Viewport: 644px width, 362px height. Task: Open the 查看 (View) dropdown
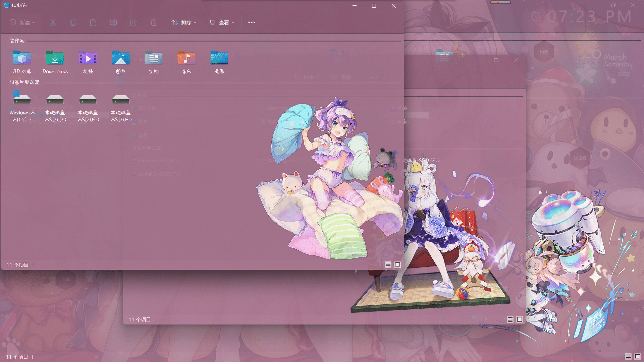point(222,22)
